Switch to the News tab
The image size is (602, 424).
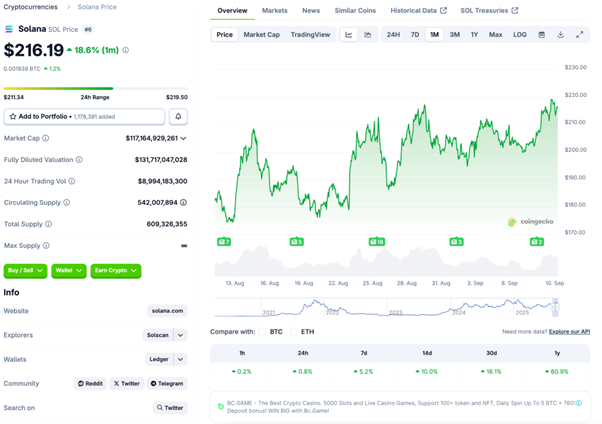pos(311,11)
